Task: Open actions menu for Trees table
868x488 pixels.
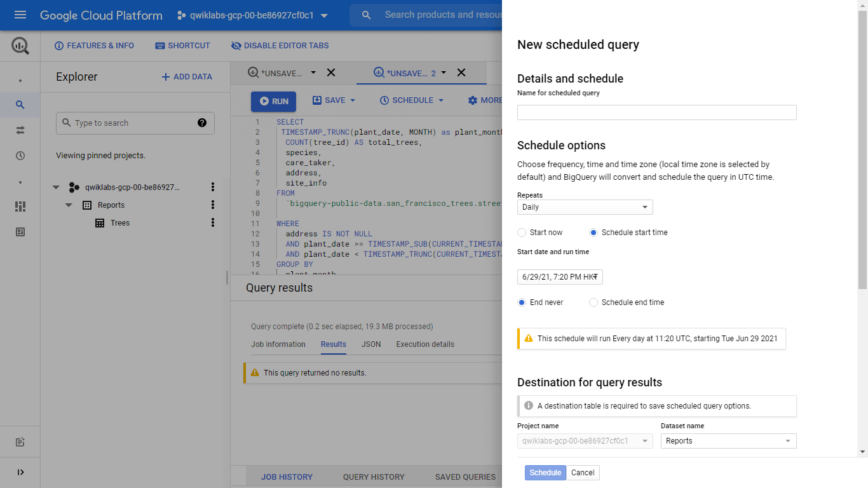Action: [213, 222]
